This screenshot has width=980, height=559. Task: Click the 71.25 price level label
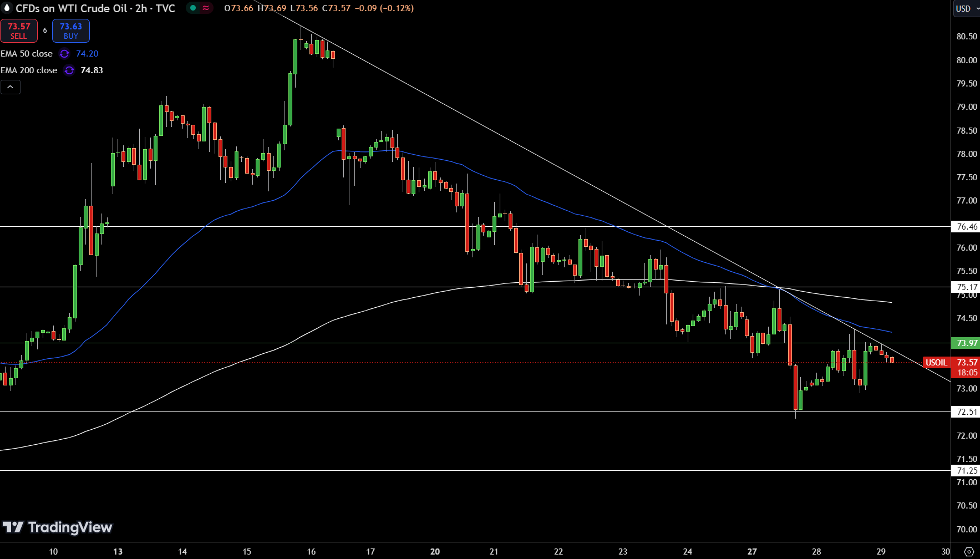[966, 470]
